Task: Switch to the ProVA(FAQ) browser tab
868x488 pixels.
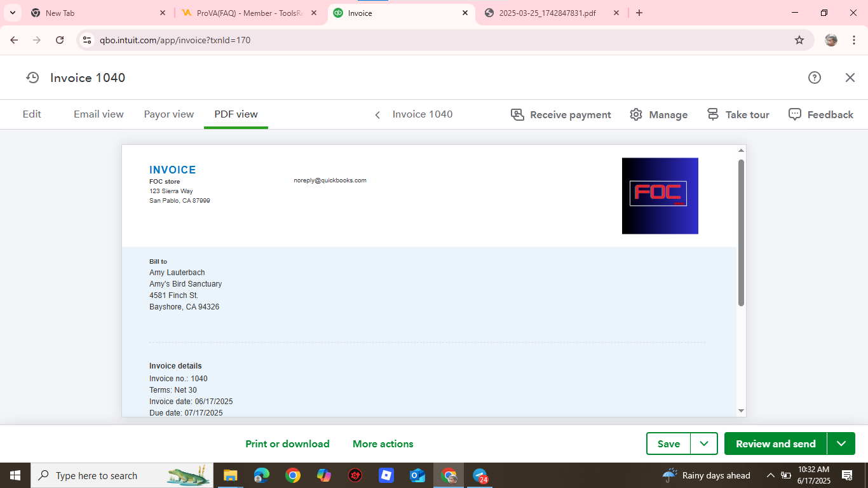Action: 249,13
